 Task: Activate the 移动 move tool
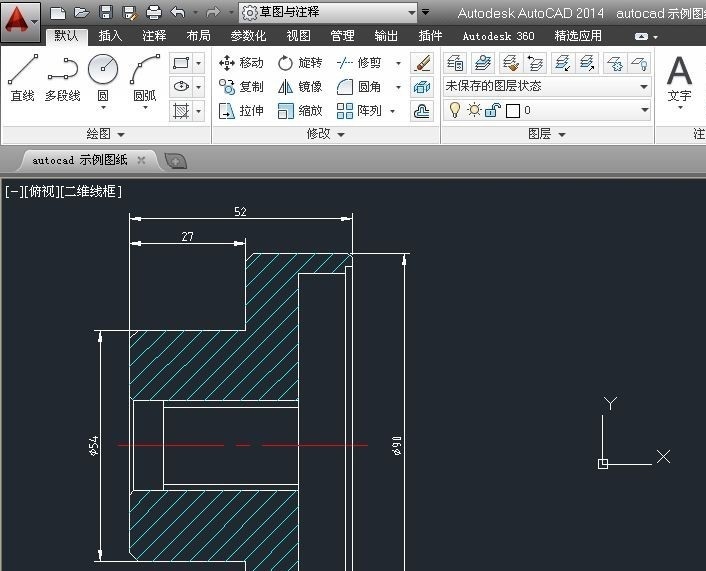click(241, 63)
